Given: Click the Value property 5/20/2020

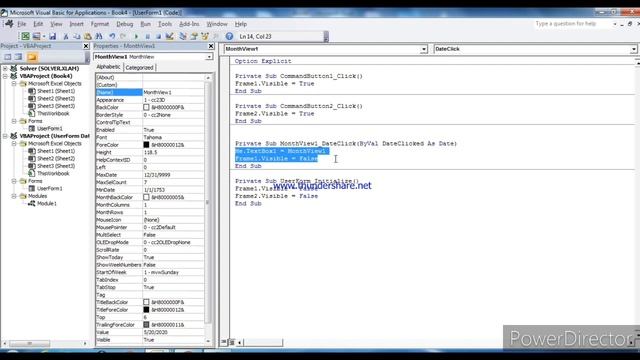Looking at the screenshot, I should point(173,332).
